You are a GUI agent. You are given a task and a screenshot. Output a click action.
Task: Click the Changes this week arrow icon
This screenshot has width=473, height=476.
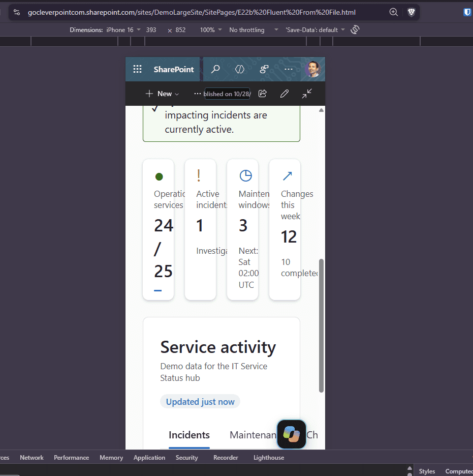pyautogui.click(x=287, y=176)
